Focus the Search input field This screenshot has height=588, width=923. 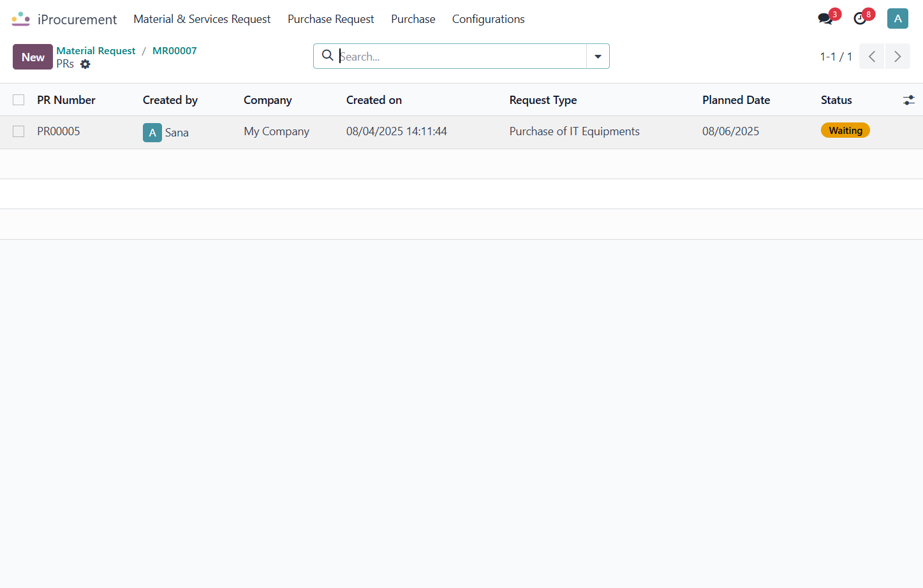pos(462,56)
